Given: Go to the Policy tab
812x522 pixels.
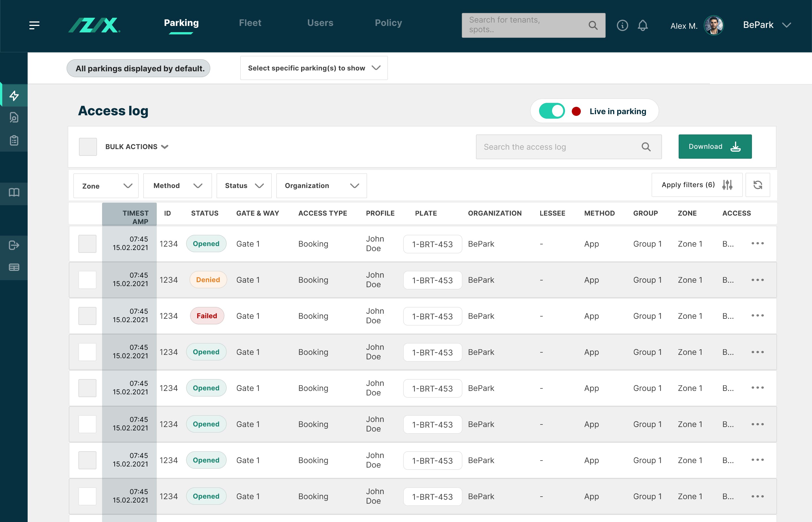Looking at the screenshot, I should click(388, 23).
